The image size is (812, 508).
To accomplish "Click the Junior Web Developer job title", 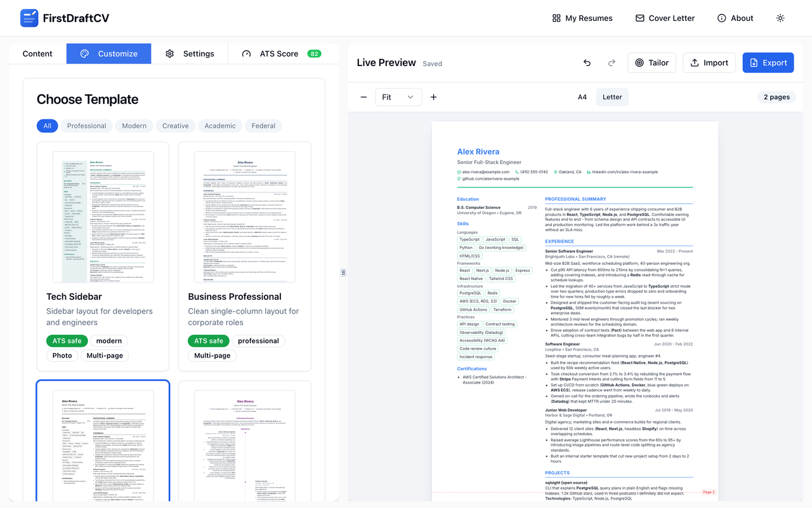I will [x=566, y=410].
